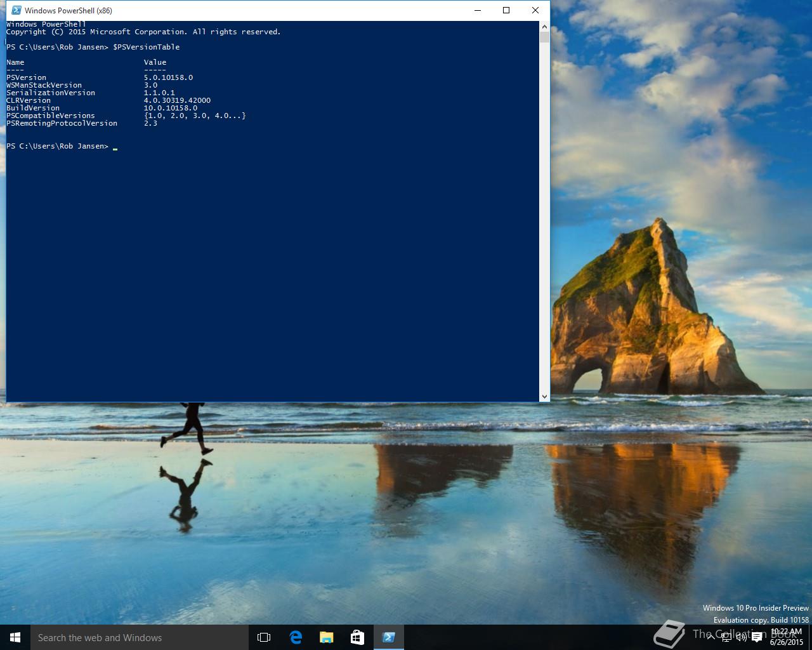
Task: Click the scrollbar track below the thumb
Action: [x=544, y=216]
